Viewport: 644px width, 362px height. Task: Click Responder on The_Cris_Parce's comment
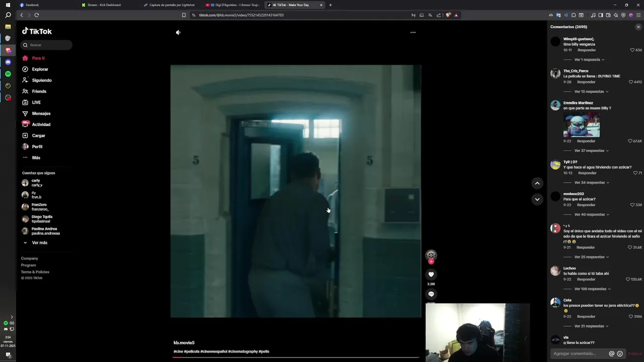(x=586, y=82)
